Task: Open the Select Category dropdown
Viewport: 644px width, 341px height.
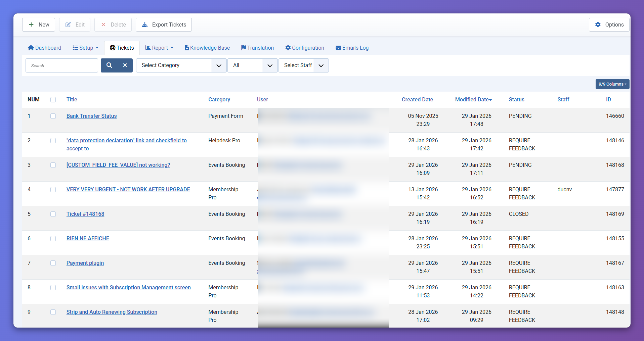Action: pyautogui.click(x=181, y=65)
